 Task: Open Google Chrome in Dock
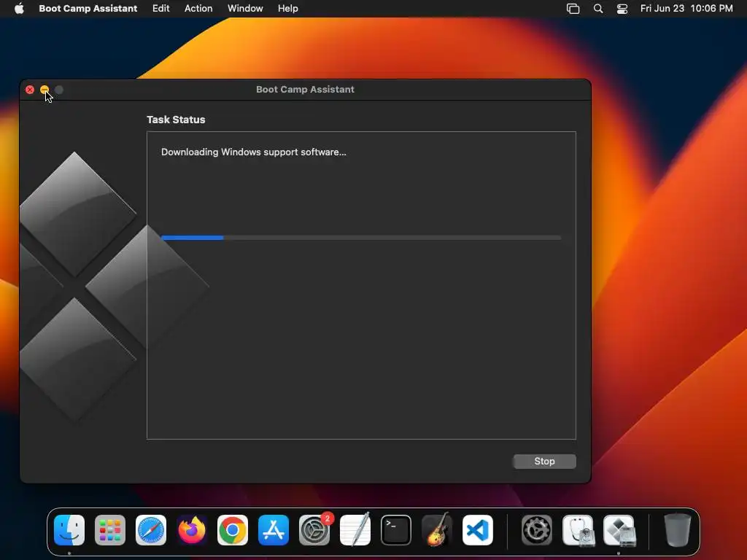coord(233,530)
